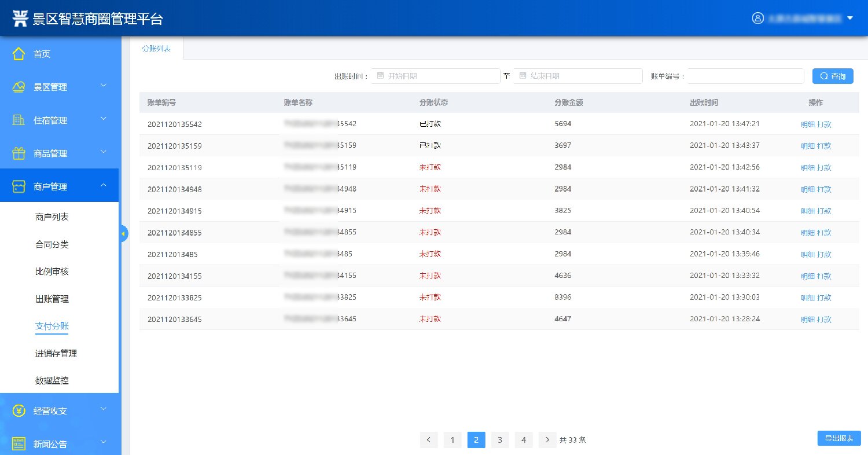This screenshot has height=455, width=868.
Task: Focus the 账单编号 input field
Action: (x=745, y=76)
